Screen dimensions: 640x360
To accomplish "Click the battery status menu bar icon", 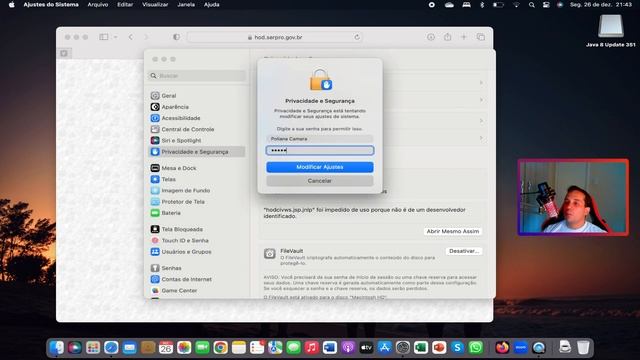I will 498,5.
